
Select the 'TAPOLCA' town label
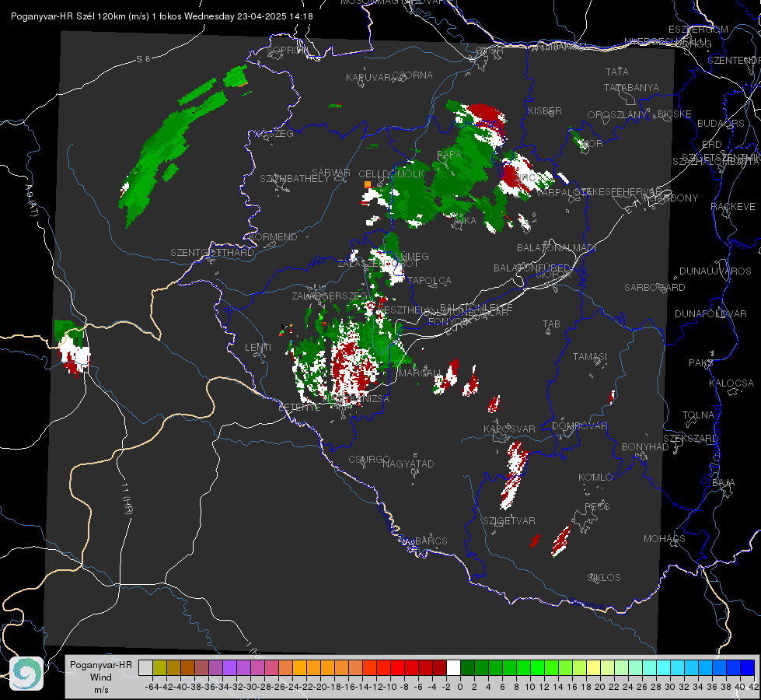point(430,281)
